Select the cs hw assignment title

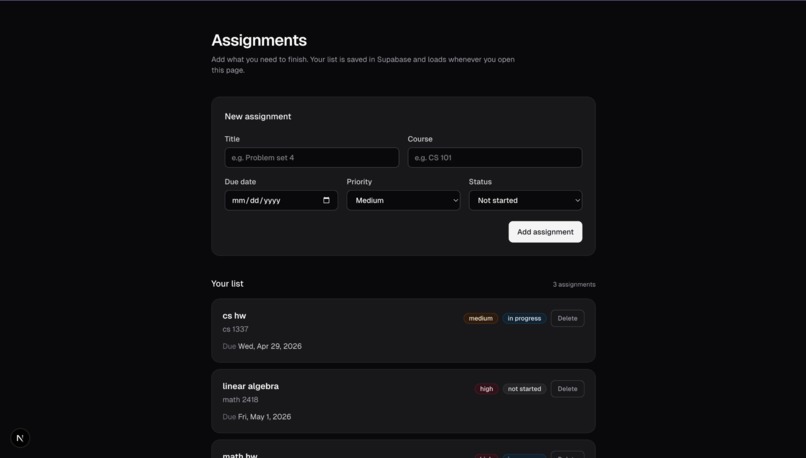coord(234,316)
